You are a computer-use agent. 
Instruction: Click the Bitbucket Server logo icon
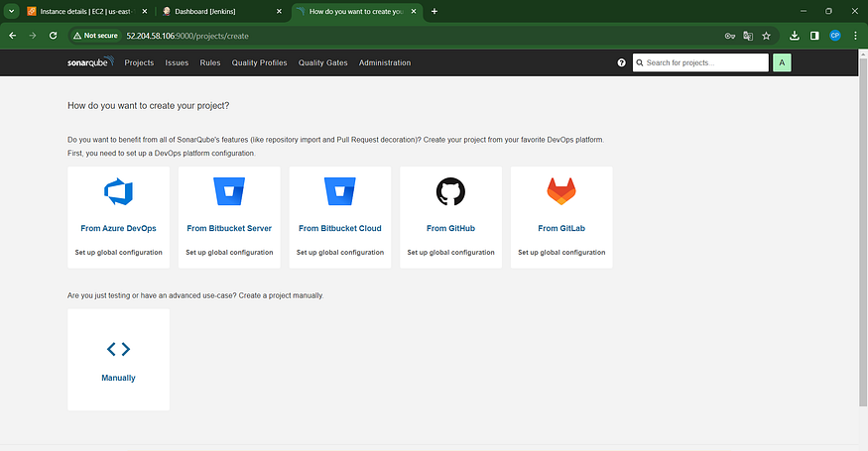pyautogui.click(x=229, y=191)
